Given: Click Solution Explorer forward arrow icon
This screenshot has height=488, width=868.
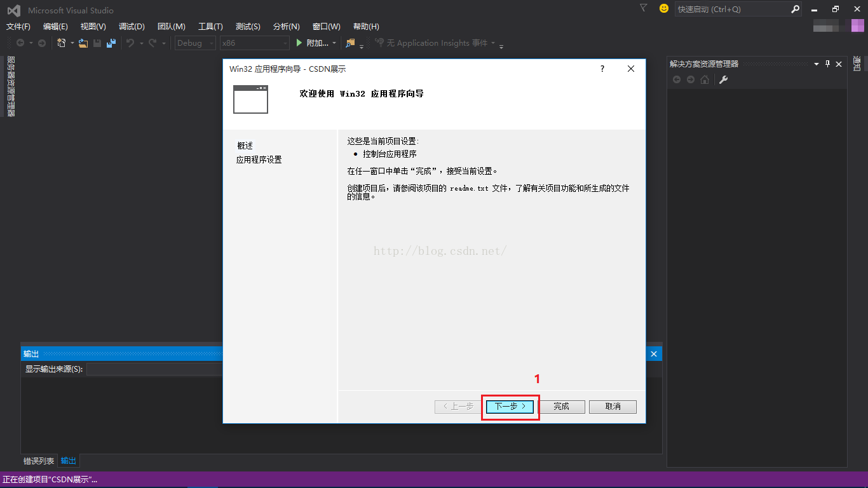Looking at the screenshot, I should [x=691, y=79].
